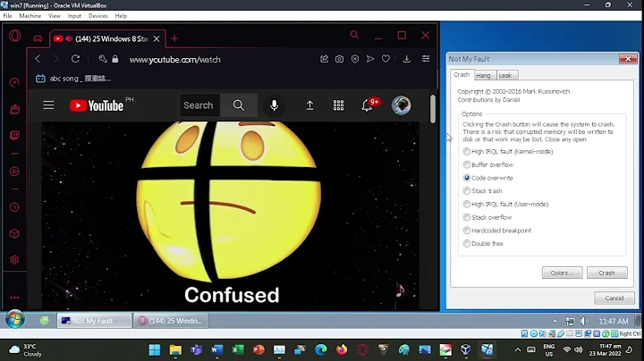Open YouTube apps grid icon
The width and height of the screenshot is (644, 361).
click(x=338, y=105)
